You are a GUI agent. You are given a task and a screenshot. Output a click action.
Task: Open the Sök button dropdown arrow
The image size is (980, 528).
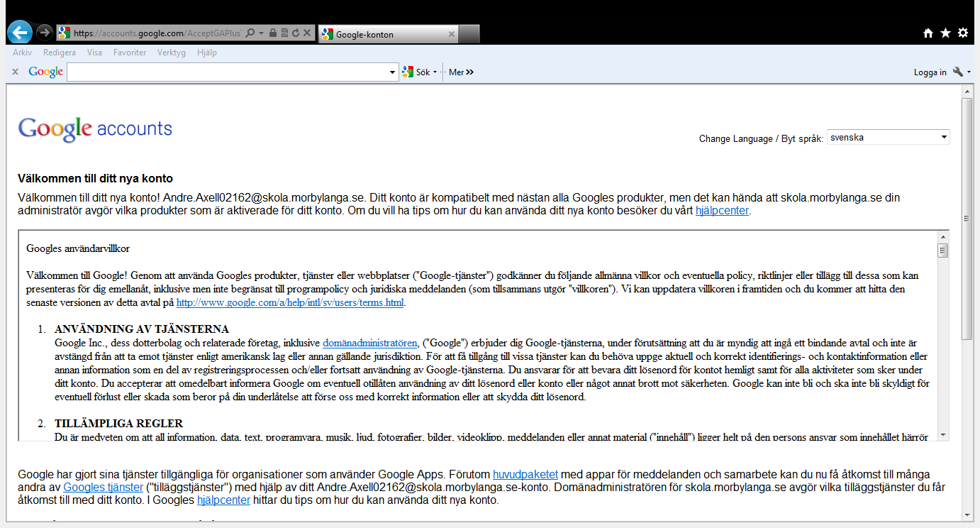[x=435, y=72]
